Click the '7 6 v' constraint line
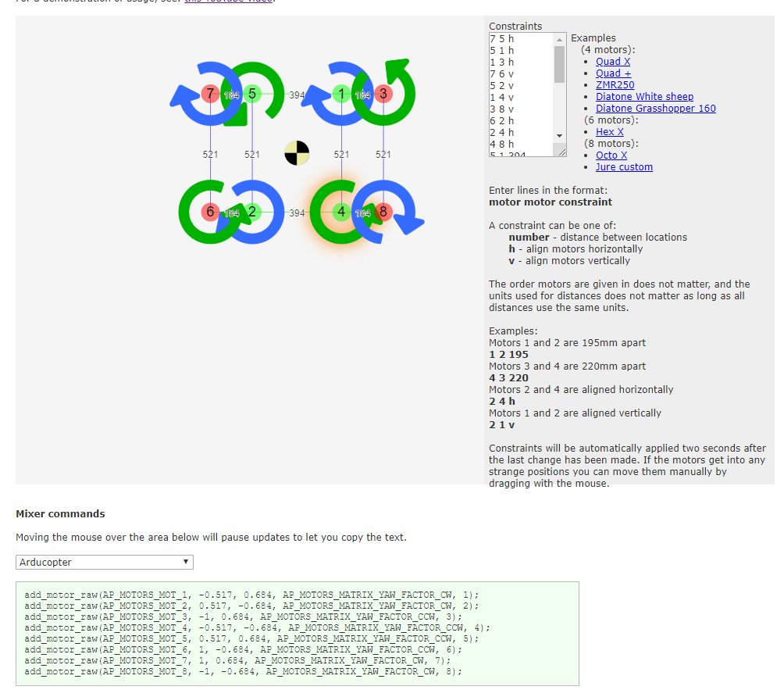Screen dimensions: 784x697 click(x=502, y=74)
